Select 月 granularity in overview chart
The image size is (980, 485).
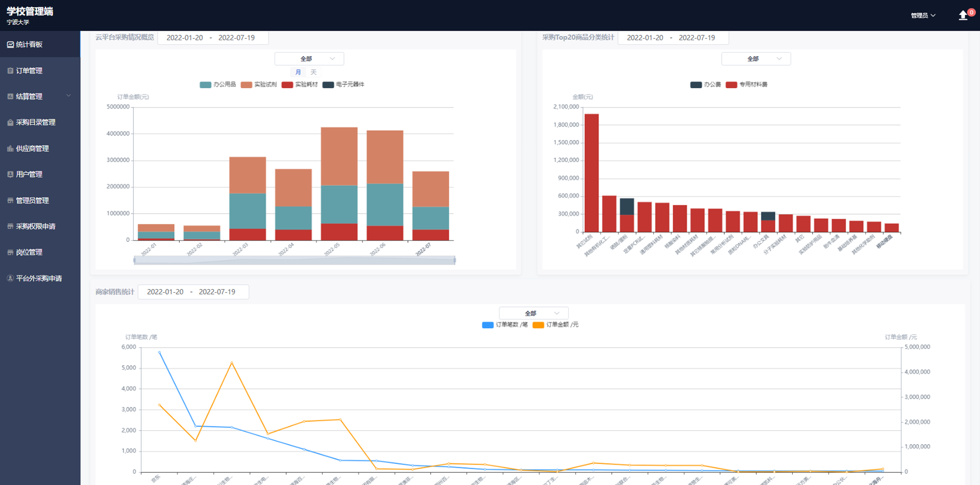pos(298,72)
